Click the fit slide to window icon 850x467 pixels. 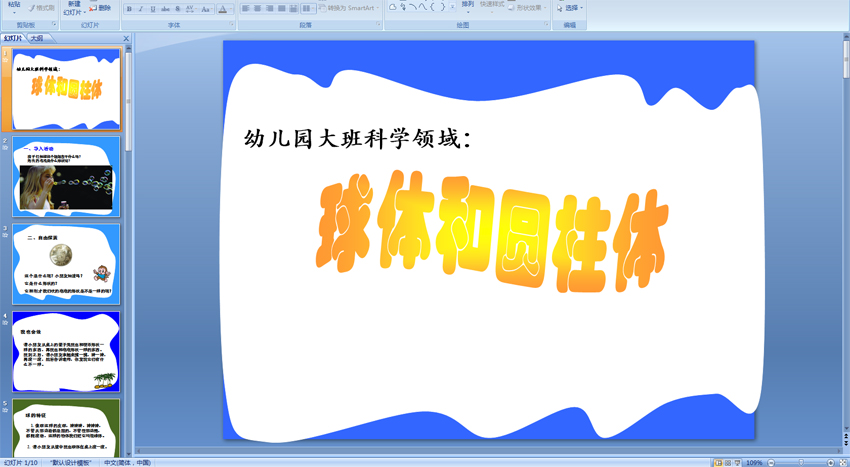(x=844, y=463)
